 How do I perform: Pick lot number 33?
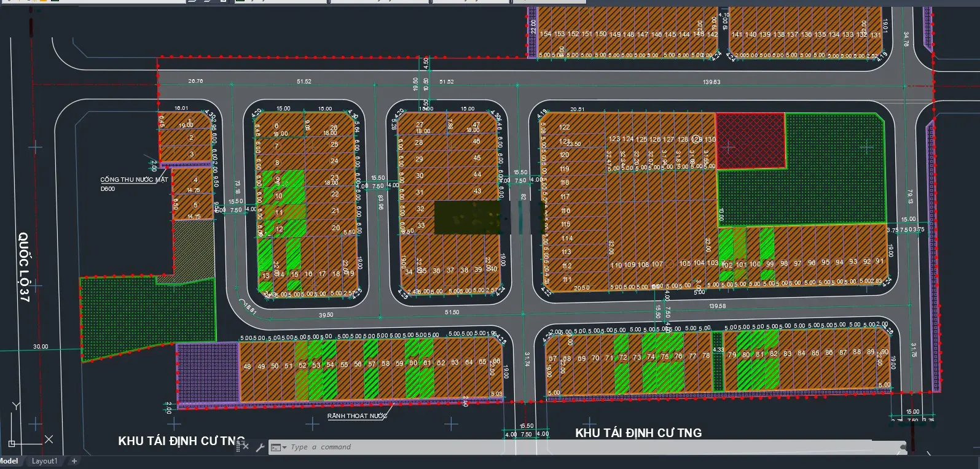[421, 225]
